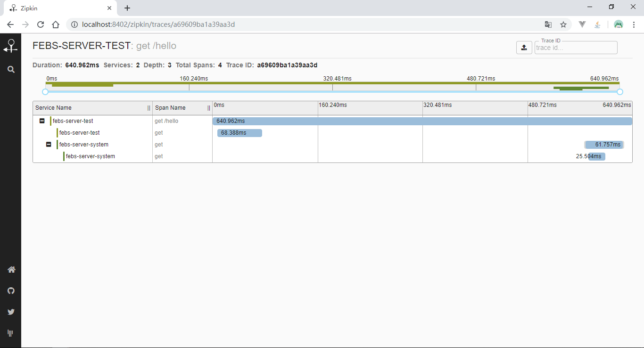This screenshot has height=348, width=644.
Task: Open the browser profile avatar
Action: (x=619, y=24)
